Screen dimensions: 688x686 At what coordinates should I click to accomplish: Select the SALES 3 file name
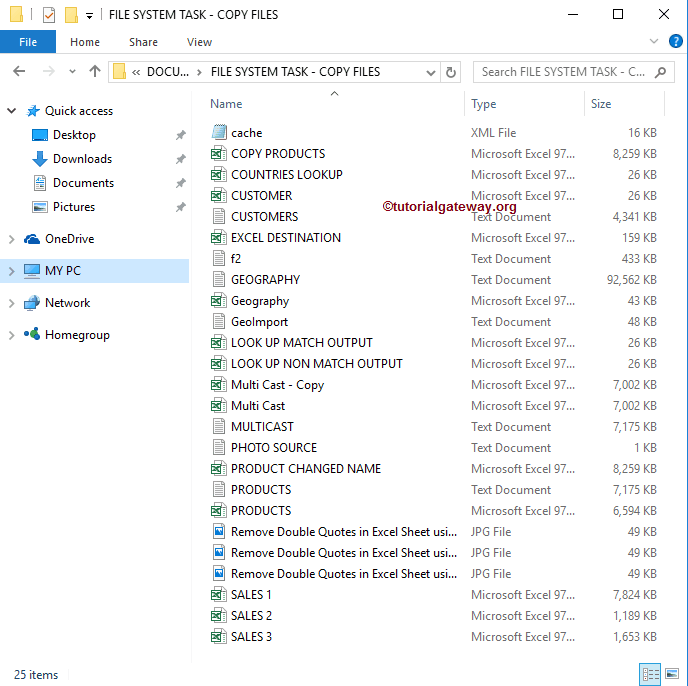[251, 637]
